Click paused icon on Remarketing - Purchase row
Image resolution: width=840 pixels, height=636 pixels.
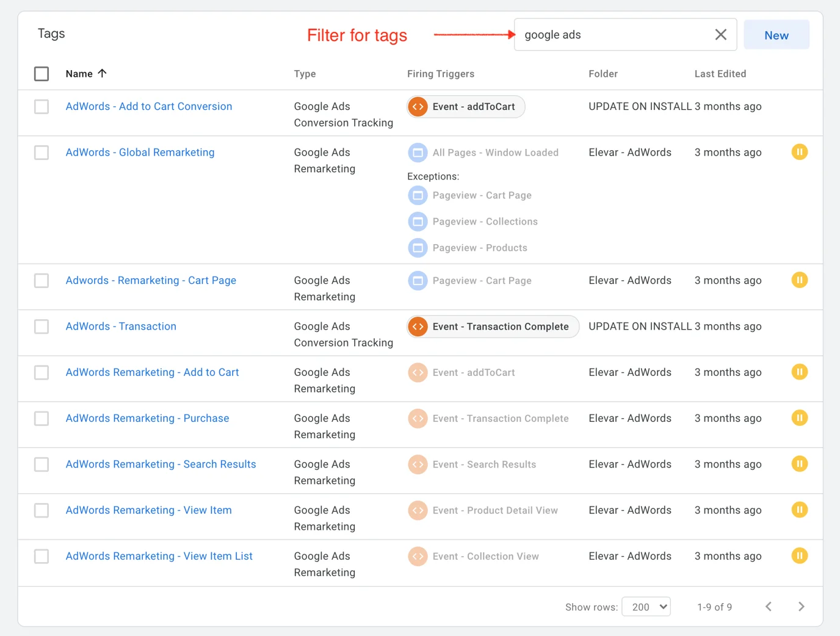coord(799,417)
